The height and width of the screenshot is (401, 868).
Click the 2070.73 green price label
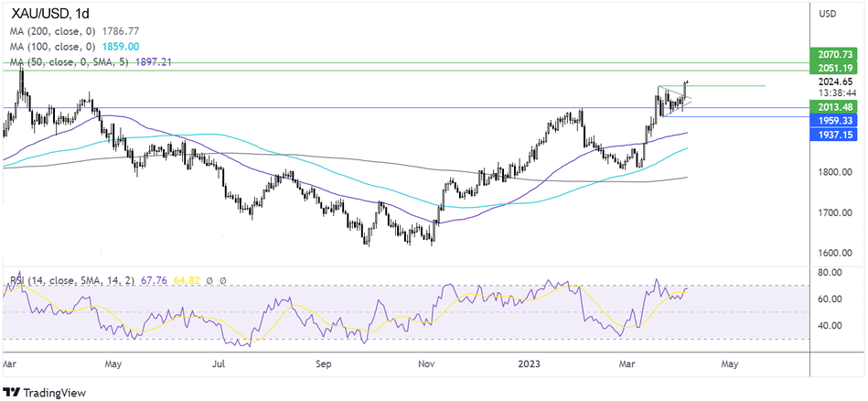pos(837,57)
